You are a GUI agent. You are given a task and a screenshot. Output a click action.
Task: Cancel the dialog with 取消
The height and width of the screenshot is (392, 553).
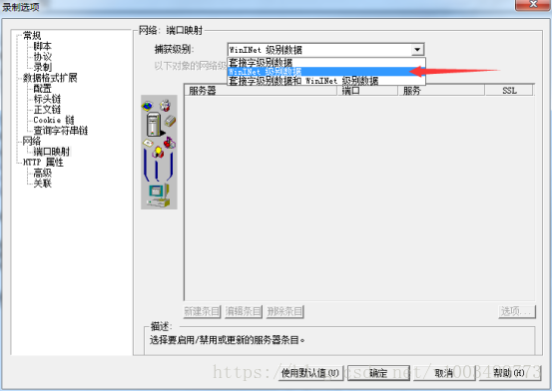click(x=443, y=373)
